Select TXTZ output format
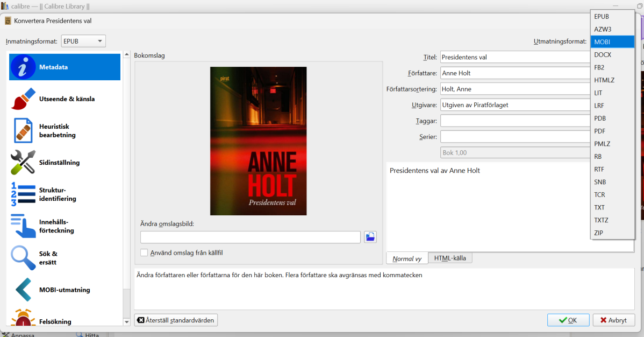Screen dimensions: 644x337 point(612,221)
